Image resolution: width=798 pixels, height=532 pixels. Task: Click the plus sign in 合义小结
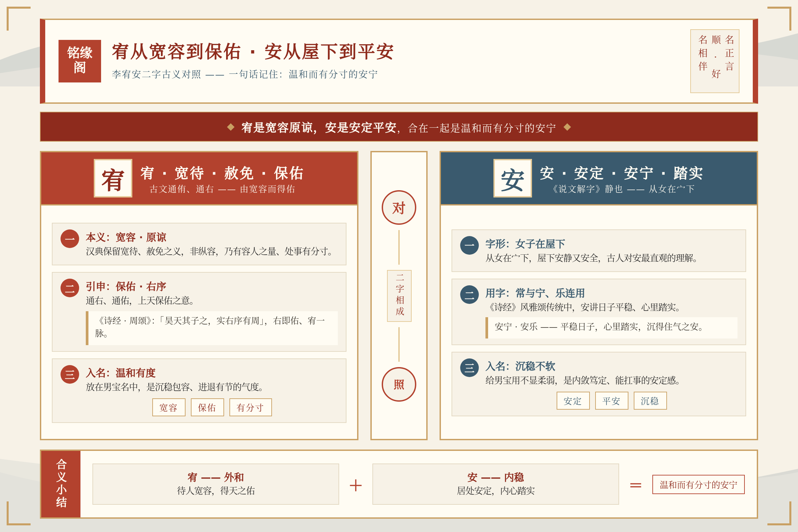[x=355, y=485]
